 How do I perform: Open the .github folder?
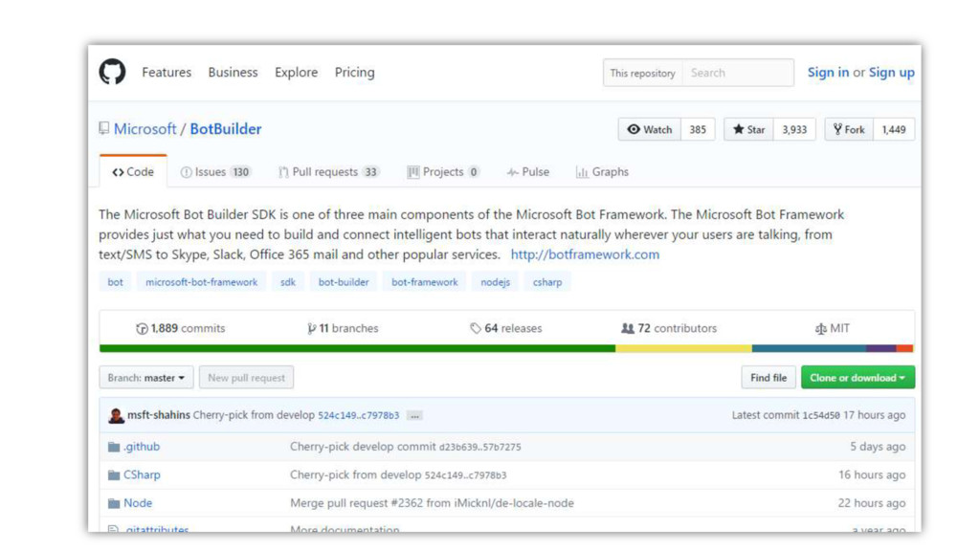pos(142,447)
